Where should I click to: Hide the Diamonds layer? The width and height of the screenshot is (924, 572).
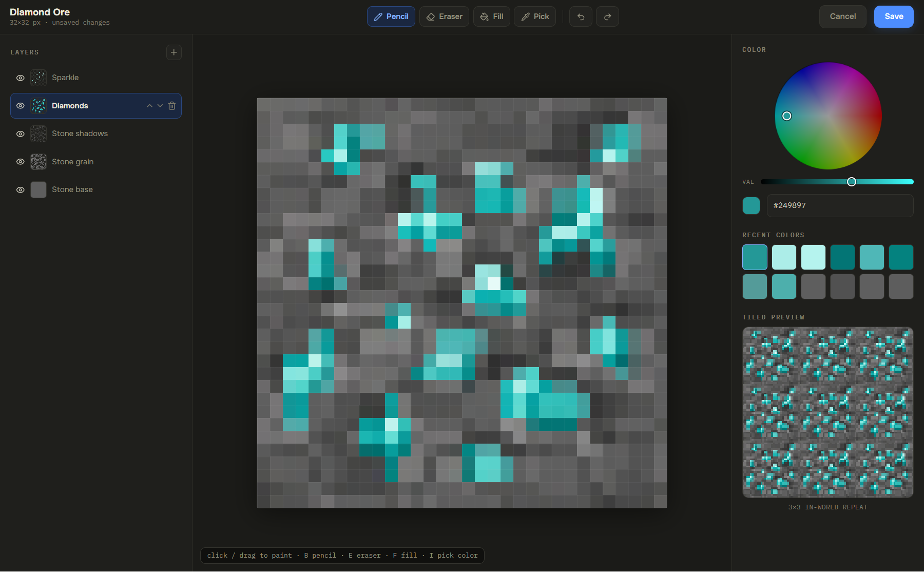[x=21, y=106]
